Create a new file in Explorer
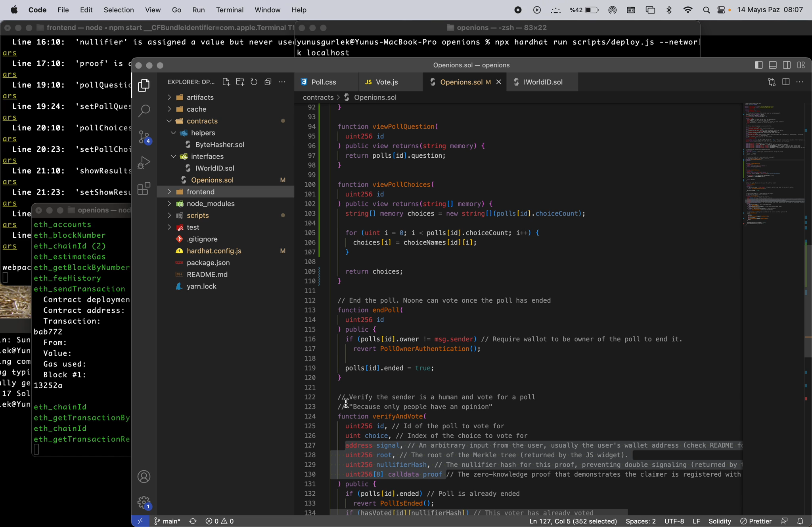The width and height of the screenshot is (812, 527). point(226,82)
